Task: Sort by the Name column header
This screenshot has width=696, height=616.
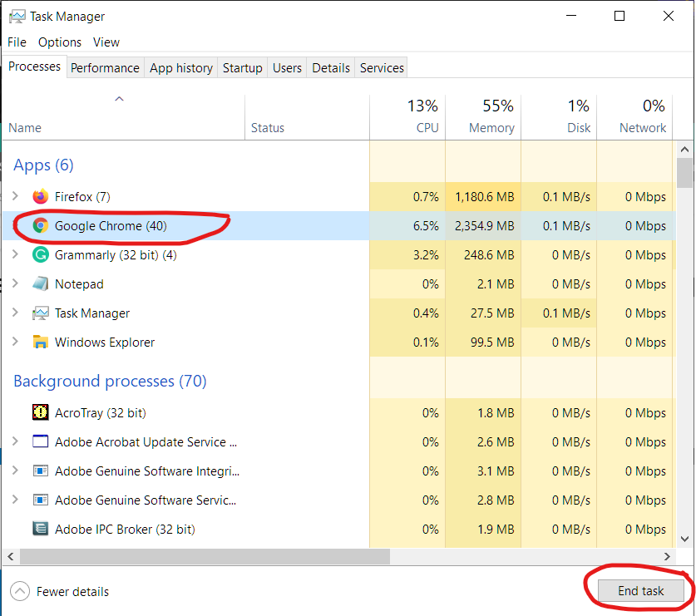Action: click(x=123, y=117)
